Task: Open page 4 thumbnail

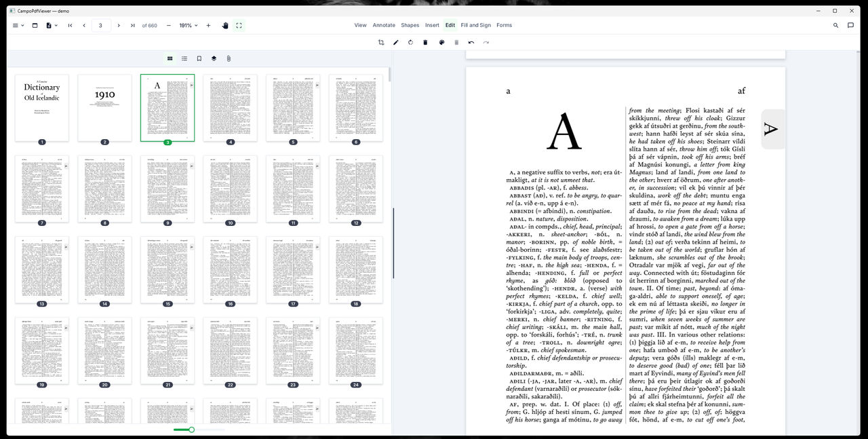Action: [231, 108]
